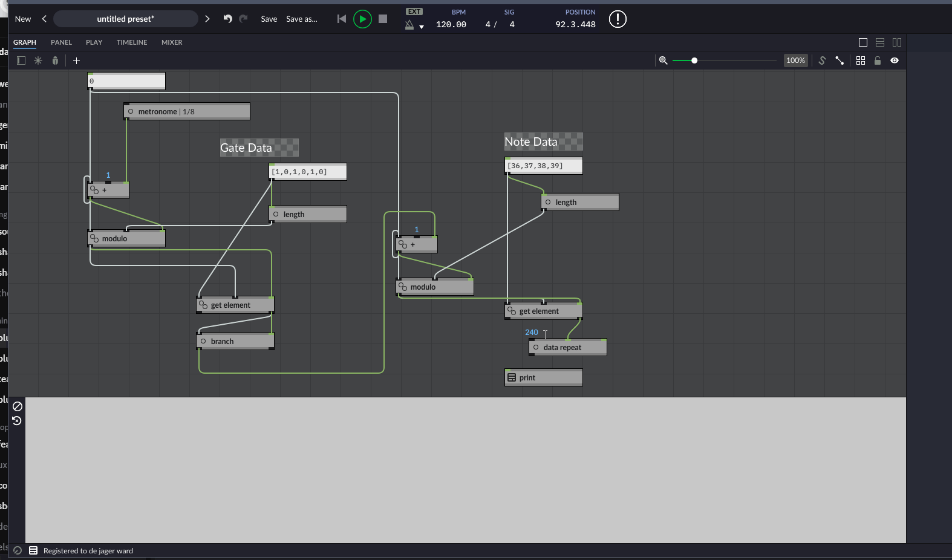
Task: Click the magnifier zoom icon
Action: (663, 60)
